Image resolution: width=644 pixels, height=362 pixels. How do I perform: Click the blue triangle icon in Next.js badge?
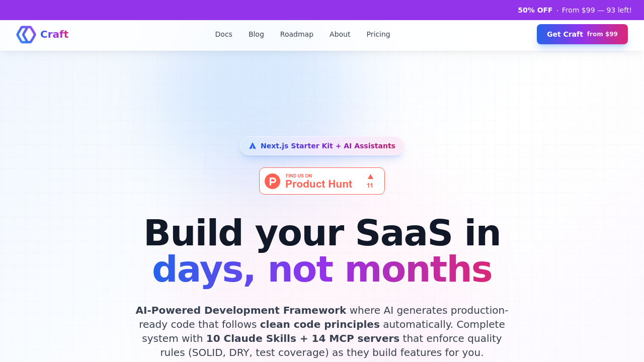253,146
